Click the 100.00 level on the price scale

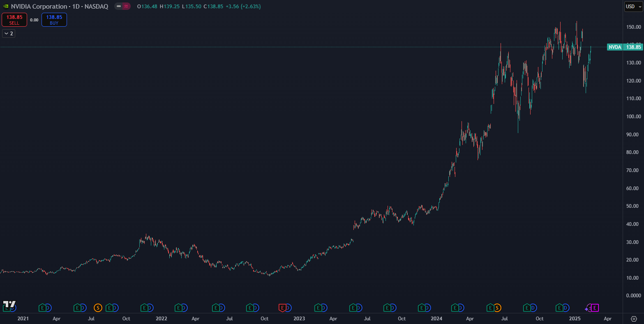632,116
